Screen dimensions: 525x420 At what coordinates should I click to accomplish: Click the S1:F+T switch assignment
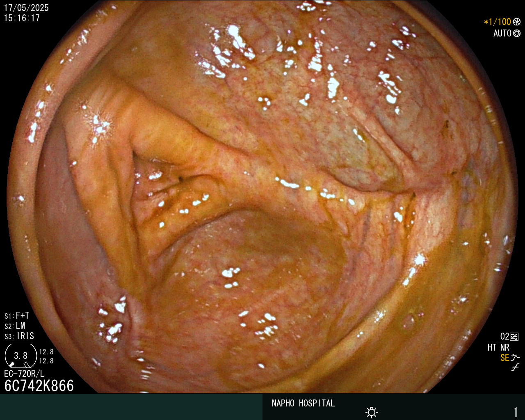pos(17,315)
